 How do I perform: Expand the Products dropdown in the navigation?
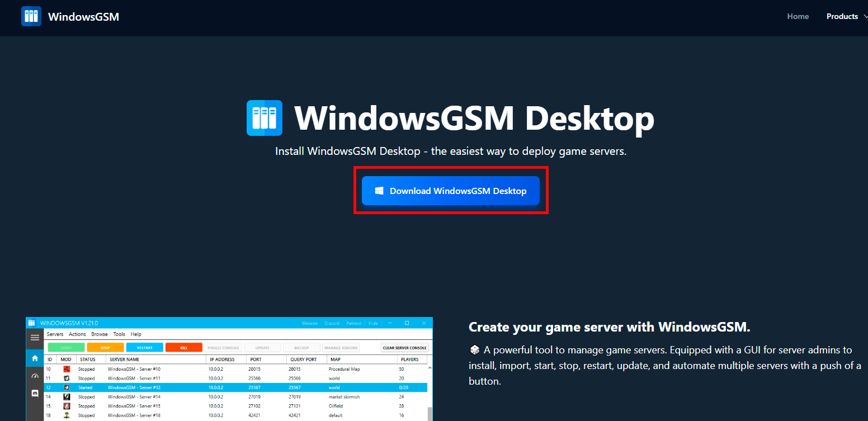846,16
